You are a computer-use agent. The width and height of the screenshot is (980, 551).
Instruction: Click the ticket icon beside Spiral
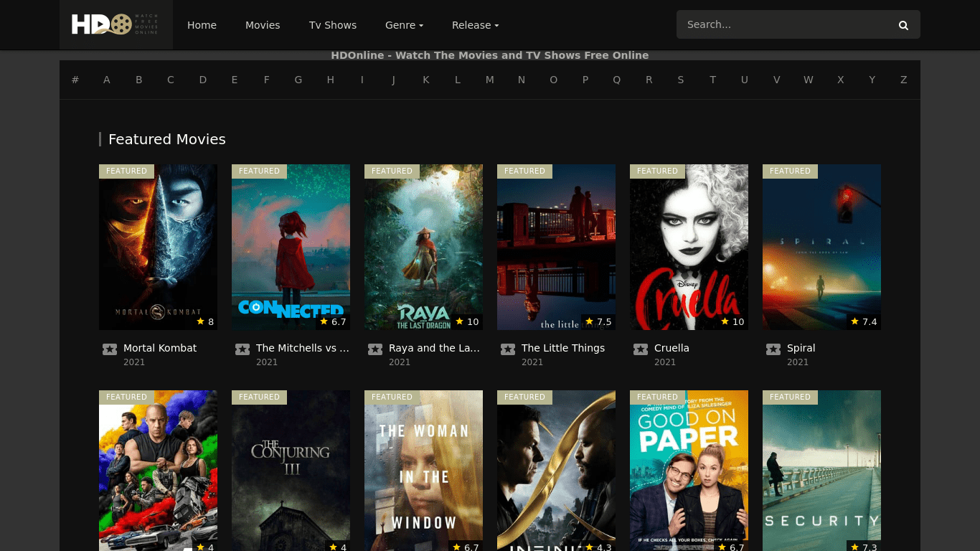click(x=773, y=349)
